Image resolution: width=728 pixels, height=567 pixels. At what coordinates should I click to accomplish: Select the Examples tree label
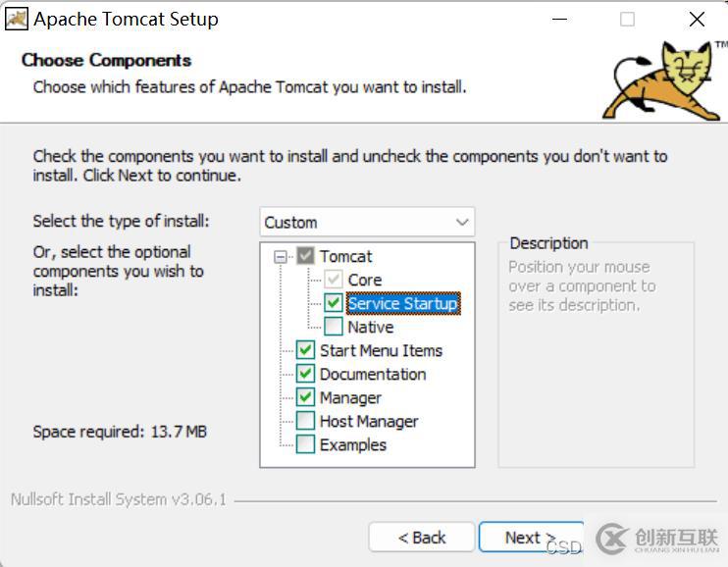353,445
